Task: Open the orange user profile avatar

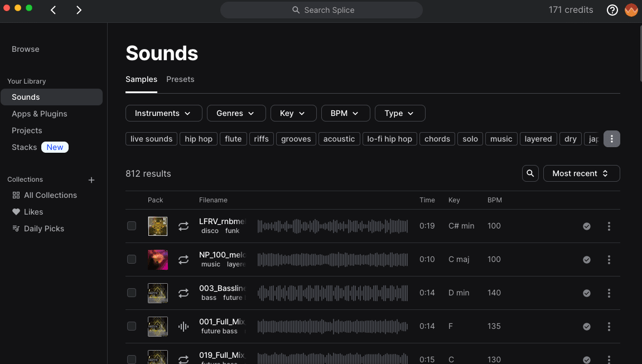Action: click(631, 10)
